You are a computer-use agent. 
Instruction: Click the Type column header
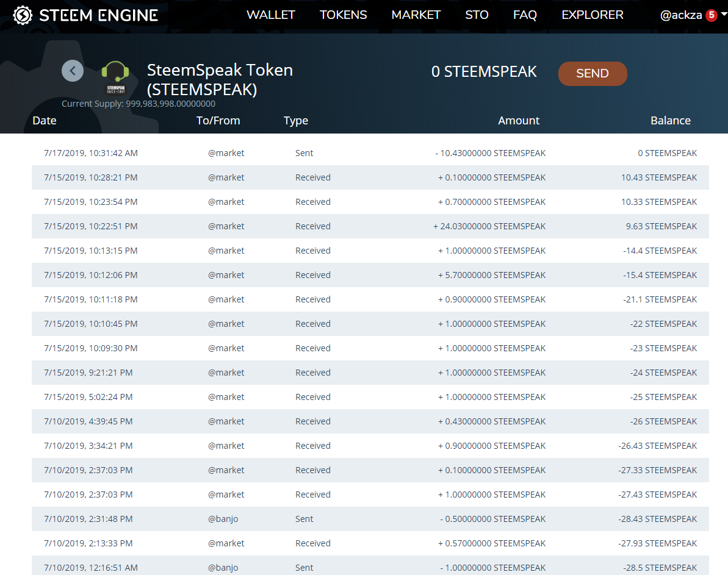pos(296,121)
